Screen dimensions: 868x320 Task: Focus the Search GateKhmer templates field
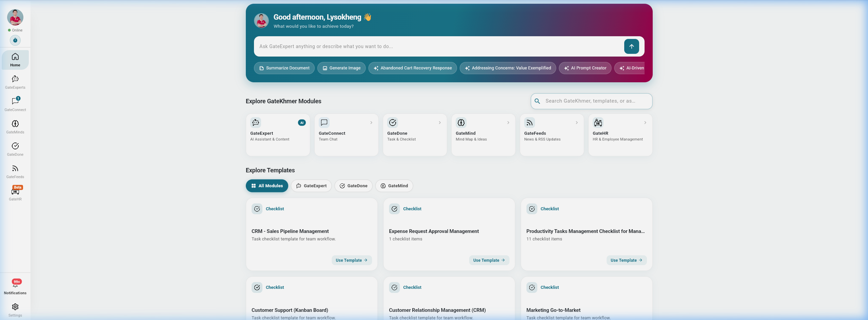[591, 101]
